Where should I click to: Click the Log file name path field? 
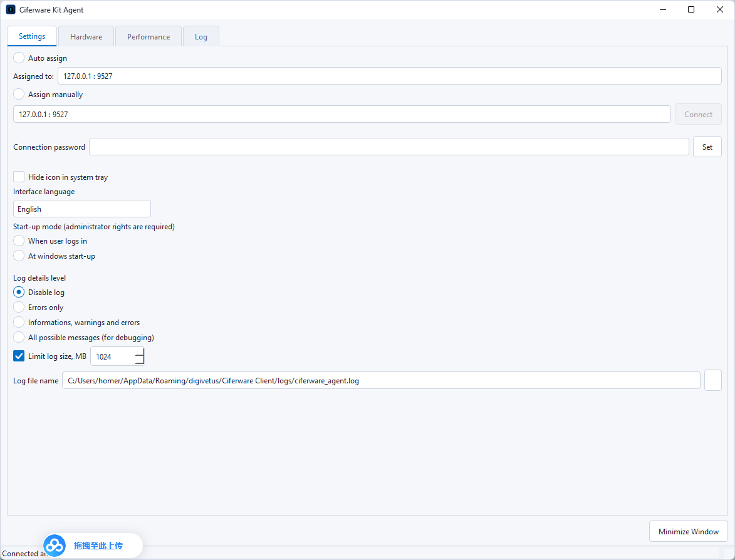point(381,380)
